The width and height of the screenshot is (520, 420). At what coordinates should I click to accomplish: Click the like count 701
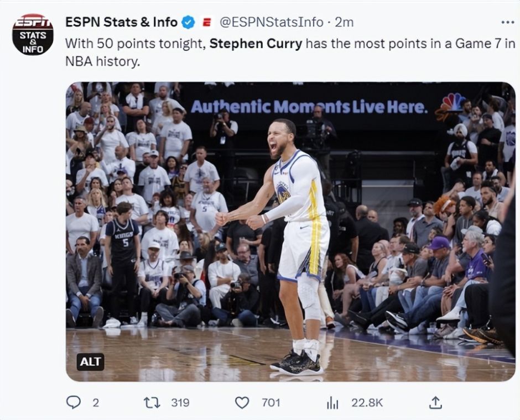tap(271, 403)
